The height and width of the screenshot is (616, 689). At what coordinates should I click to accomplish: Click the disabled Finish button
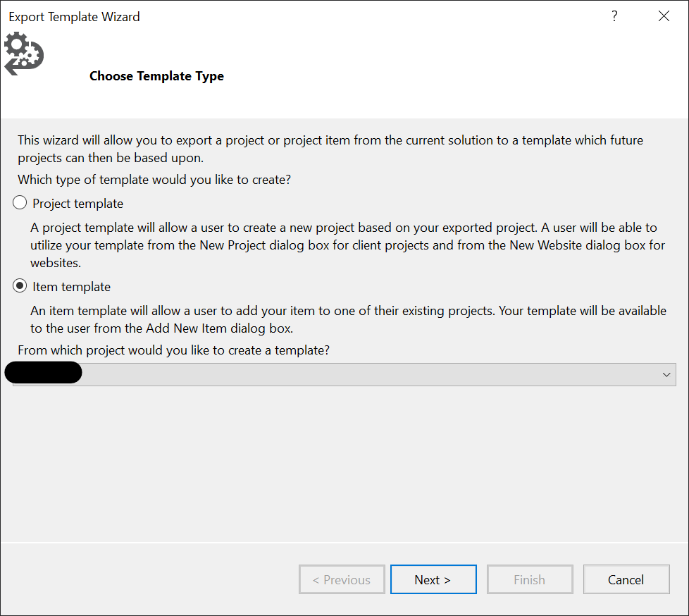tap(529, 579)
